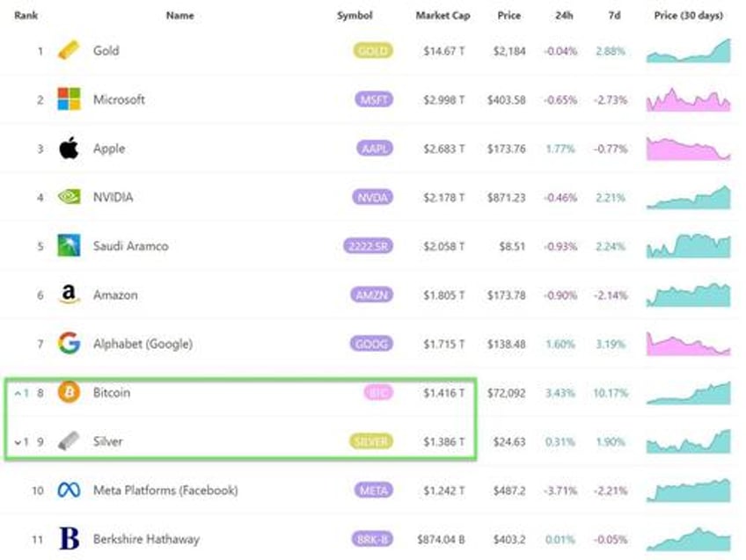Click the AAPL symbol badge

(x=375, y=149)
